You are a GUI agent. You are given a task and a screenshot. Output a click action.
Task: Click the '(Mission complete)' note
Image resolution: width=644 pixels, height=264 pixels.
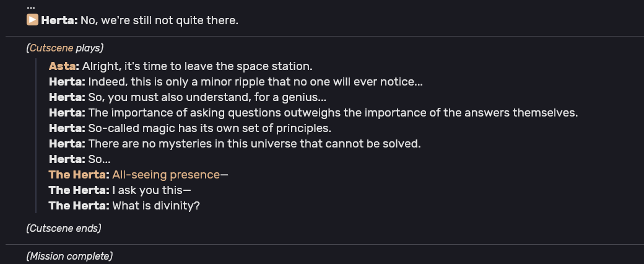(69, 255)
